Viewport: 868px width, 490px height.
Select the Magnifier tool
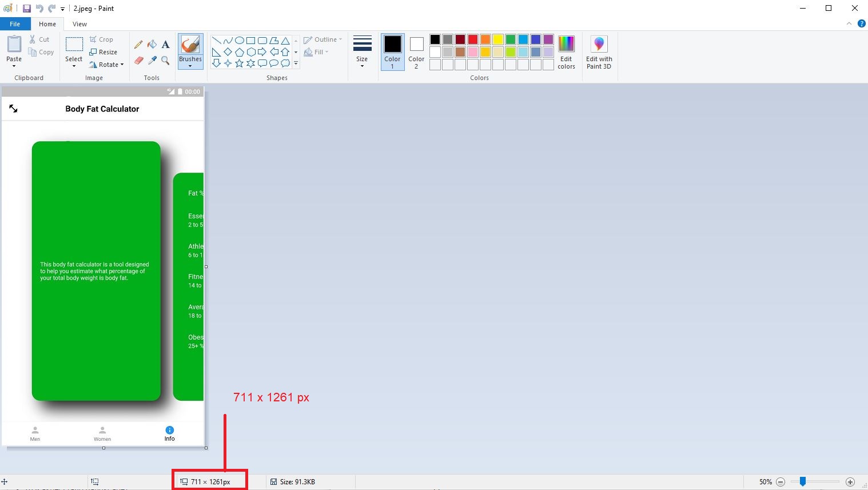point(165,60)
